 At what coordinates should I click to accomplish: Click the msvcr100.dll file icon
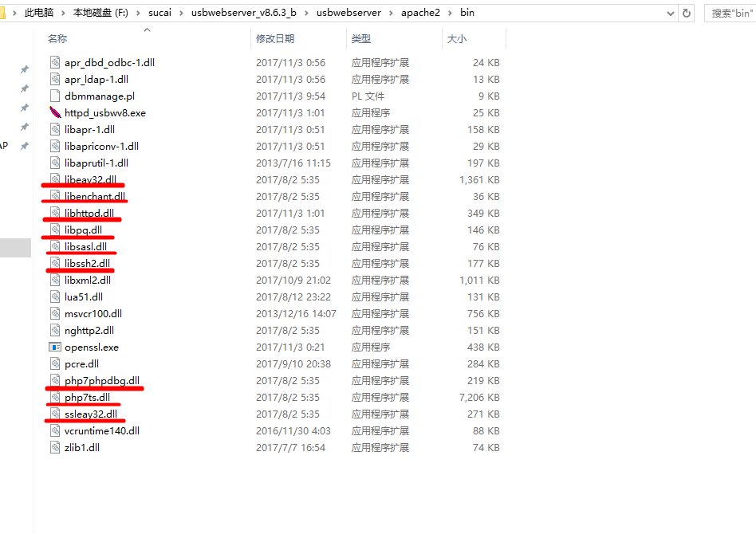[x=55, y=313]
